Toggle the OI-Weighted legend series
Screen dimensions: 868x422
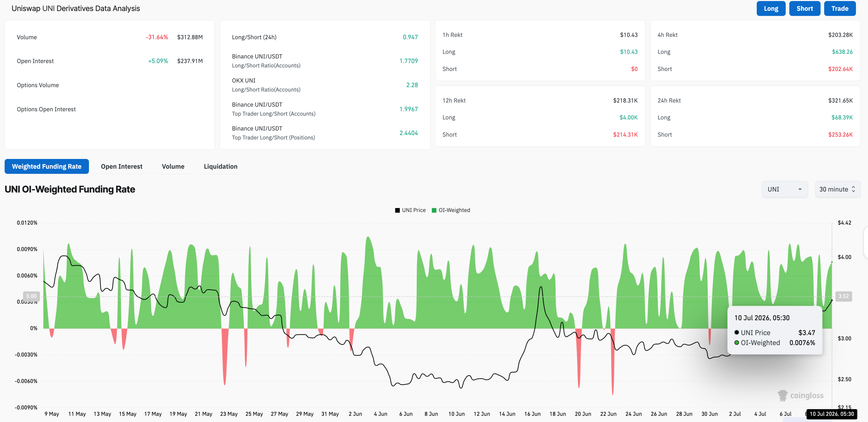coord(451,210)
